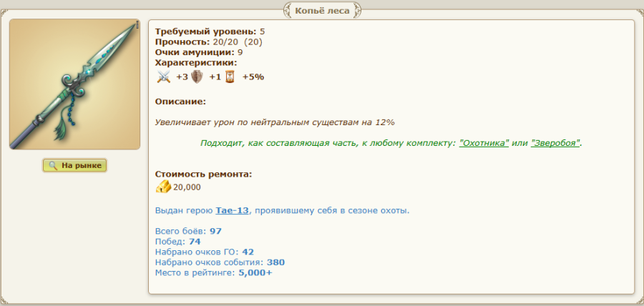
Task: Click the Набрано очков события 380 value
Action: click(275, 262)
